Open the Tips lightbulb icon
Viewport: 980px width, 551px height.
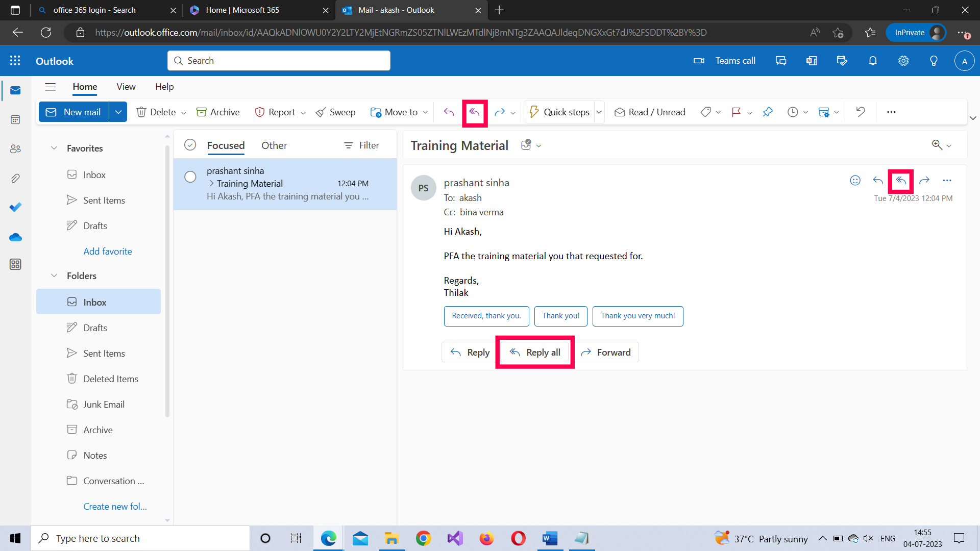[934, 61]
